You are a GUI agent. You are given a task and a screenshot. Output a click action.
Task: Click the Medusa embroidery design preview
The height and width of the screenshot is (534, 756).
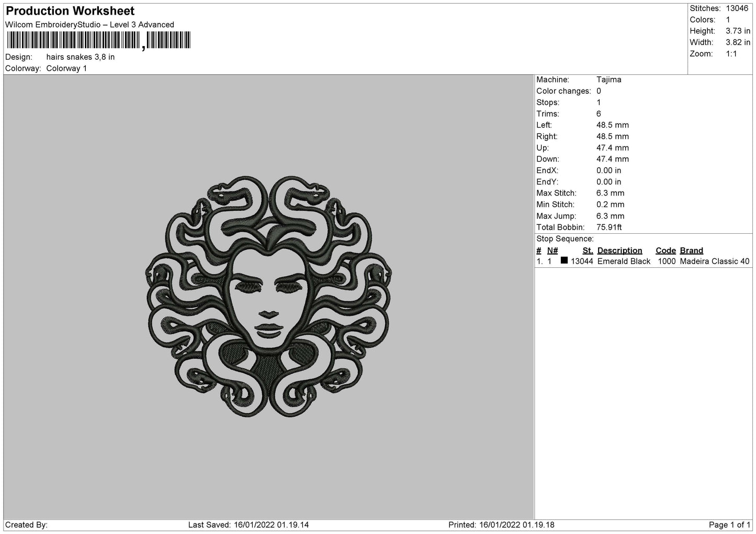(269, 297)
